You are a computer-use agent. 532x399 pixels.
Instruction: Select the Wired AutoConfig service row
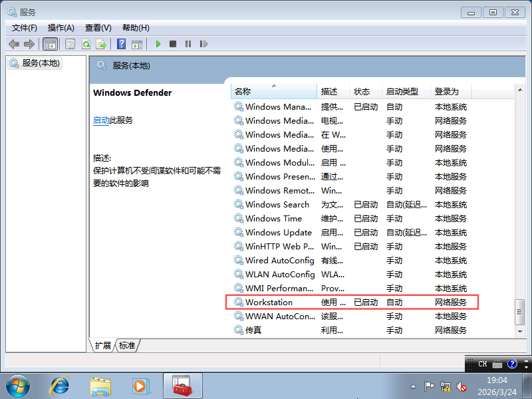pyautogui.click(x=351, y=260)
